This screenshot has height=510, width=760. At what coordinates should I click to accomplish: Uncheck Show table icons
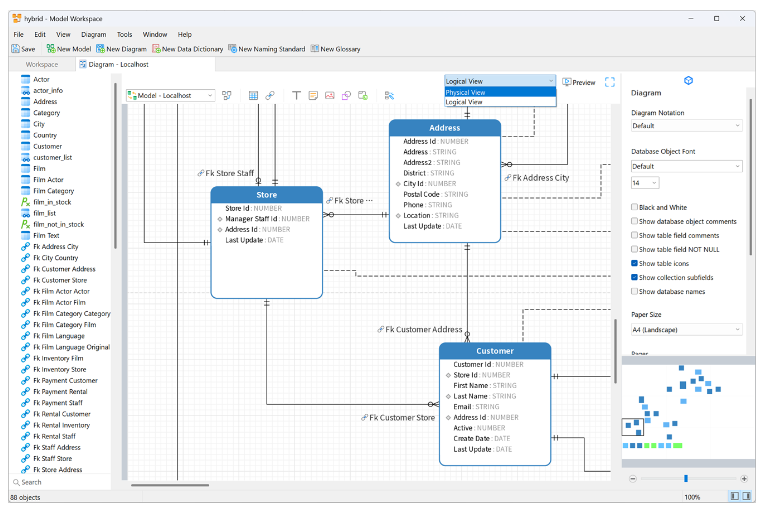634,263
